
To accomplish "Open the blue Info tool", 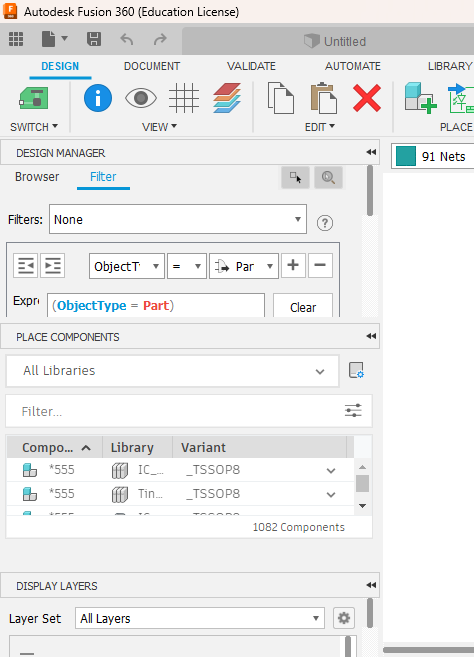I will (98, 98).
